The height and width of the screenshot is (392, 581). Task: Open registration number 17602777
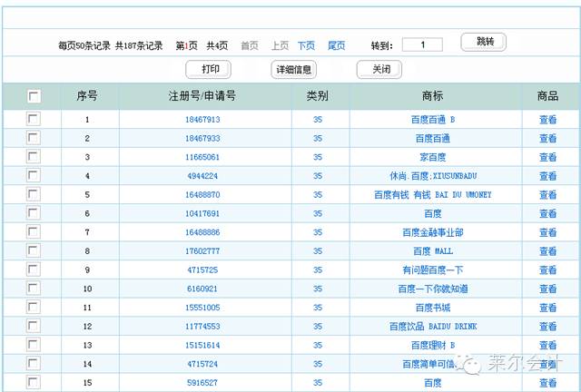(202, 251)
